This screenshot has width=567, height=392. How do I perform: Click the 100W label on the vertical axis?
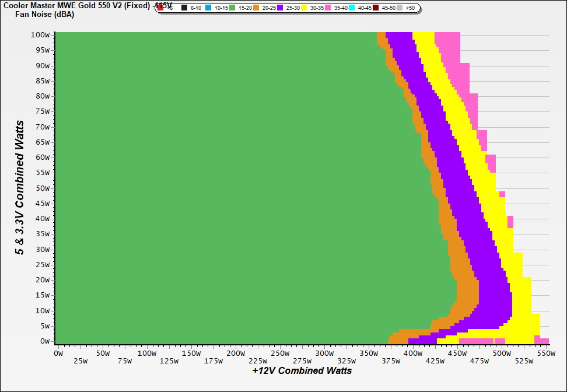tap(41, 34)
